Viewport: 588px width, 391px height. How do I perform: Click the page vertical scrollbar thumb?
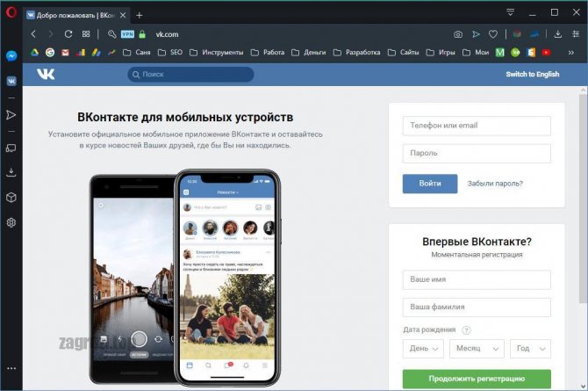point(583,198)
